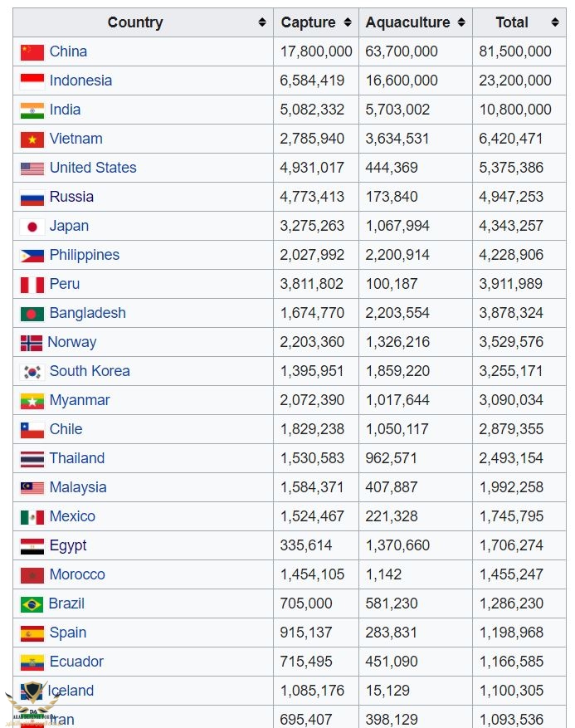The image size is (575, 728).
Task: Sort table by Country column arrows
Action: [262, 22]
